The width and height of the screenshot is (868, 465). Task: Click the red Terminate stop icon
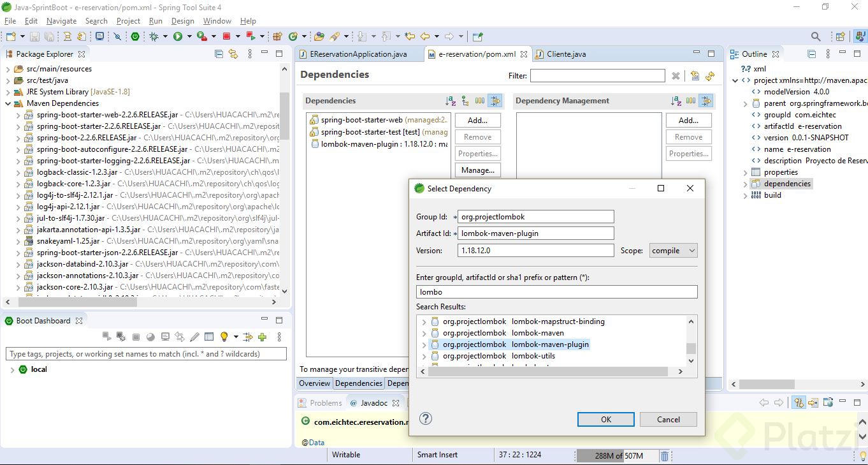[x=226, y=37]
